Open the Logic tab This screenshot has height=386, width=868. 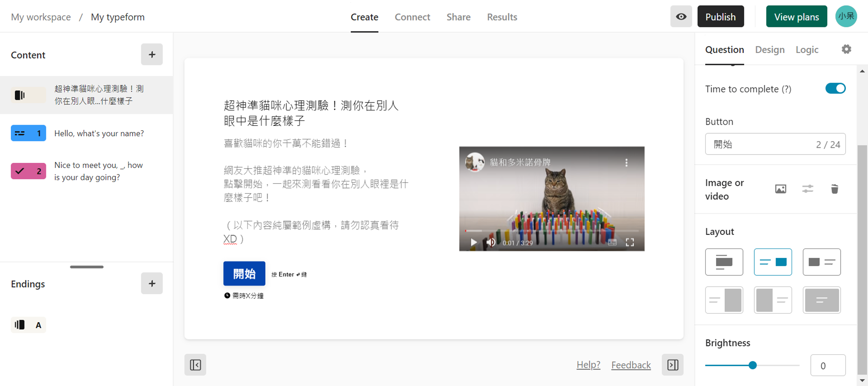pos(807,49)
